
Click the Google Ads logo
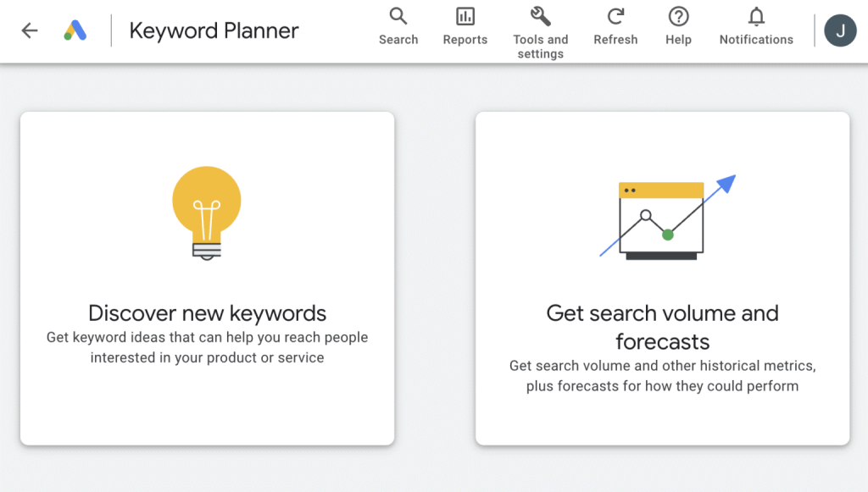click(x=75, y=30)
